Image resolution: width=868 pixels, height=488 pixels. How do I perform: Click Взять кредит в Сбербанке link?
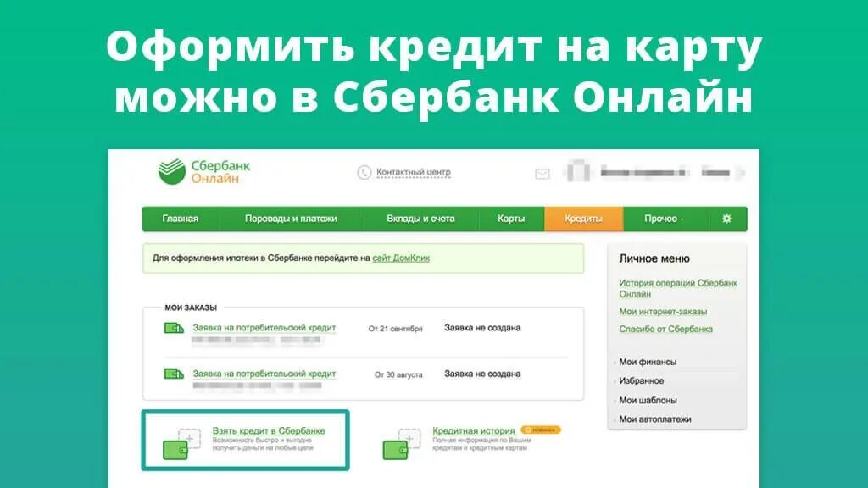tap(269, 430)
